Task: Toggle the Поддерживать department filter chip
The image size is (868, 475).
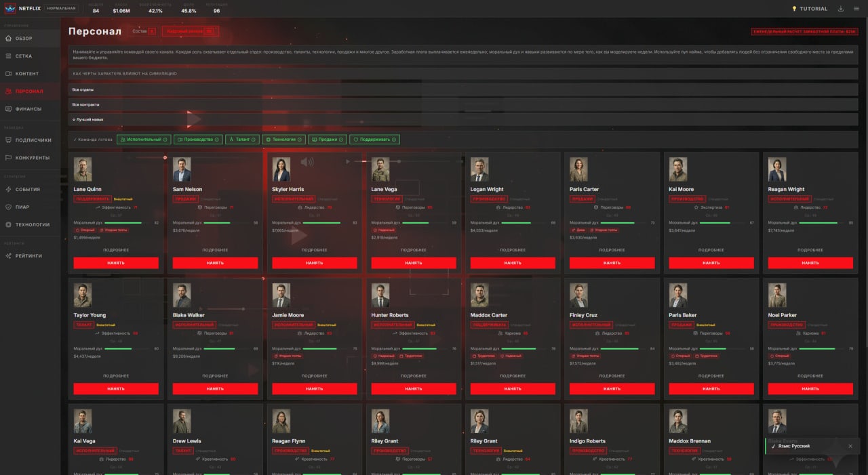Action: pos(375,140)
